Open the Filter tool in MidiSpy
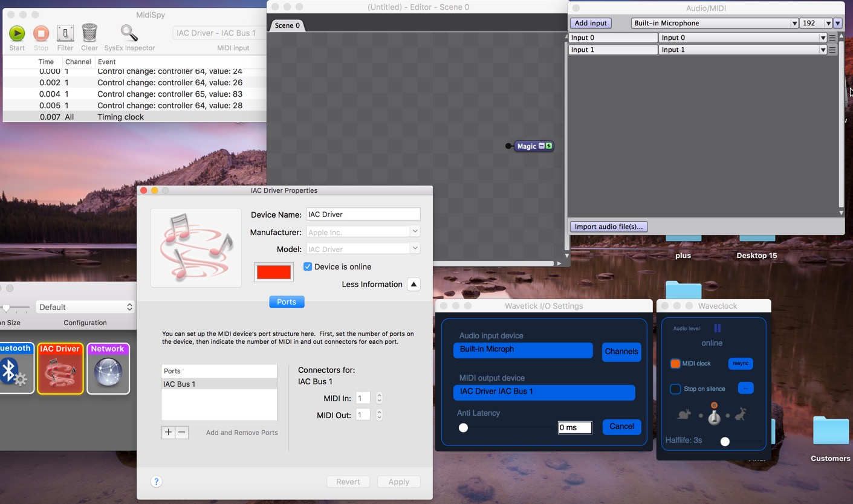This screenshot has height=504, width=853. pos(65,33)
